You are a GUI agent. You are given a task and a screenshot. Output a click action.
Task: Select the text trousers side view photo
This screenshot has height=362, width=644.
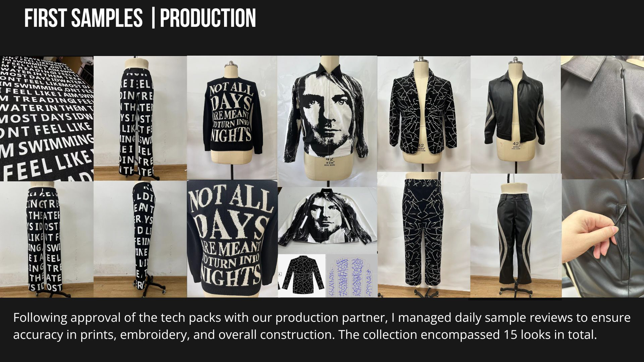140,239
